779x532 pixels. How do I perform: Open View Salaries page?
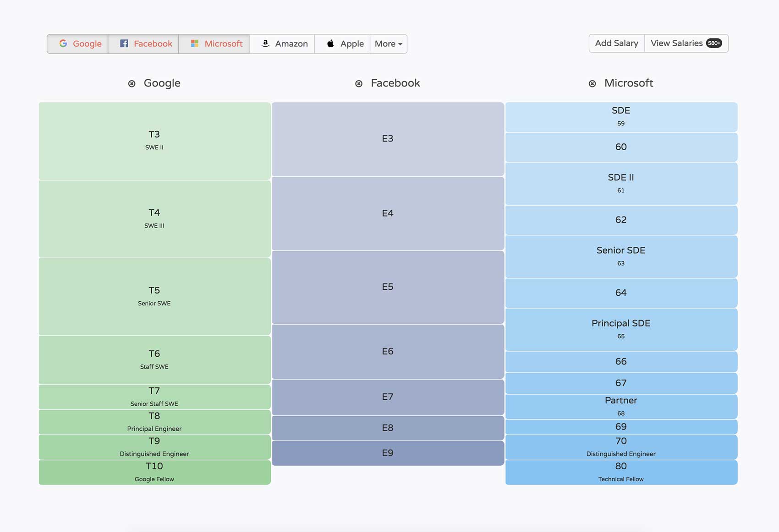coord(686,43)
